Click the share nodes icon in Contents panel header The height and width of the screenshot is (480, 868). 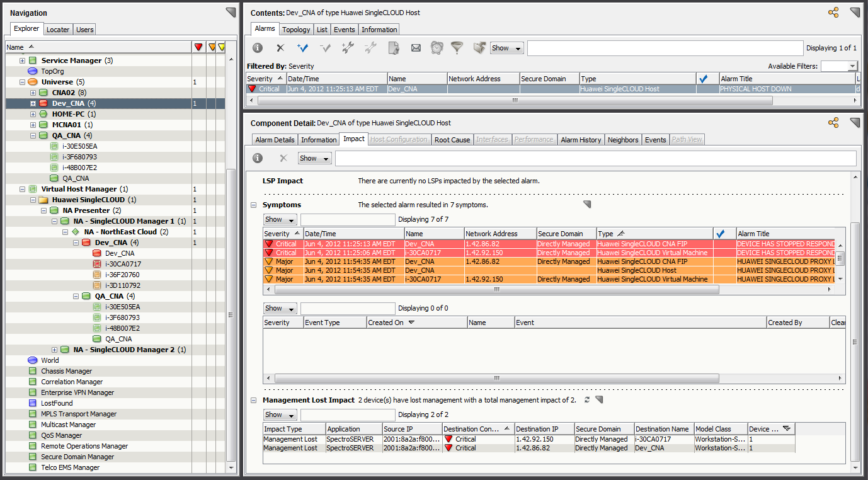[x=833, y=13]
